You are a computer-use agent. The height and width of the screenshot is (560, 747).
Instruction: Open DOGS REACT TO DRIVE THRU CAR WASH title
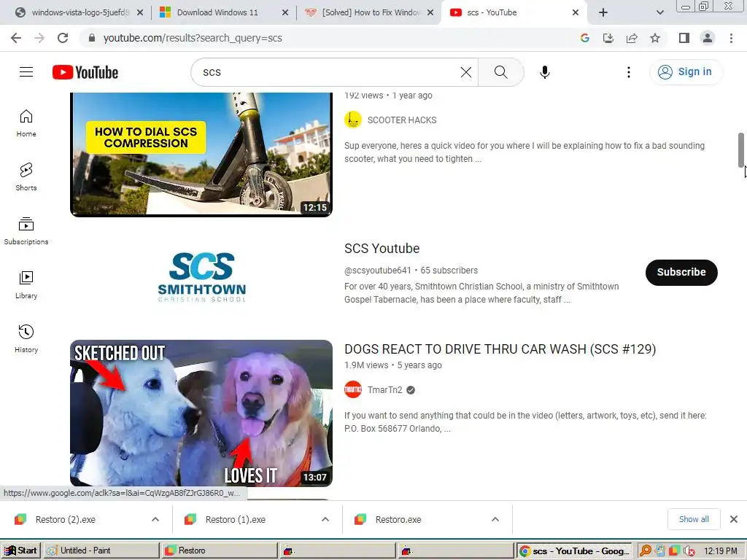pyautogui.click(x=500, y=349)
